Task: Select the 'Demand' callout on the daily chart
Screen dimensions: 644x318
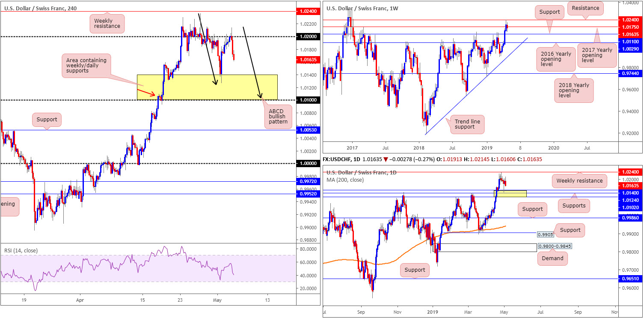Action: click(x=552, y=258)
